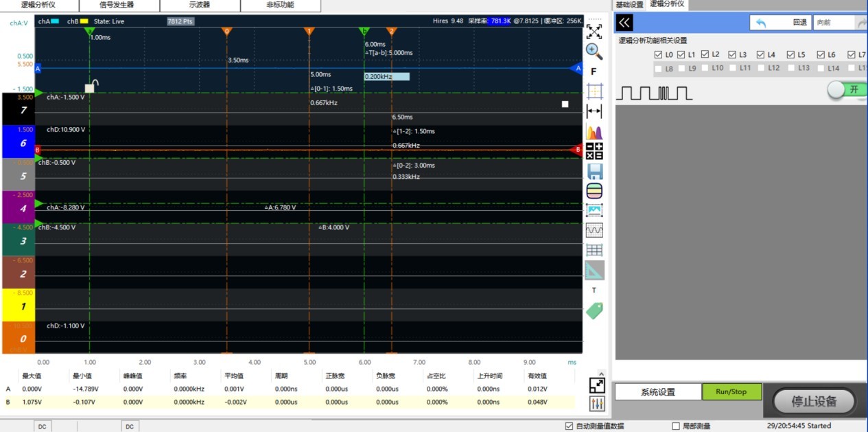Click the fit-to-screen expand arrows icon

click(x=594, y=31)
